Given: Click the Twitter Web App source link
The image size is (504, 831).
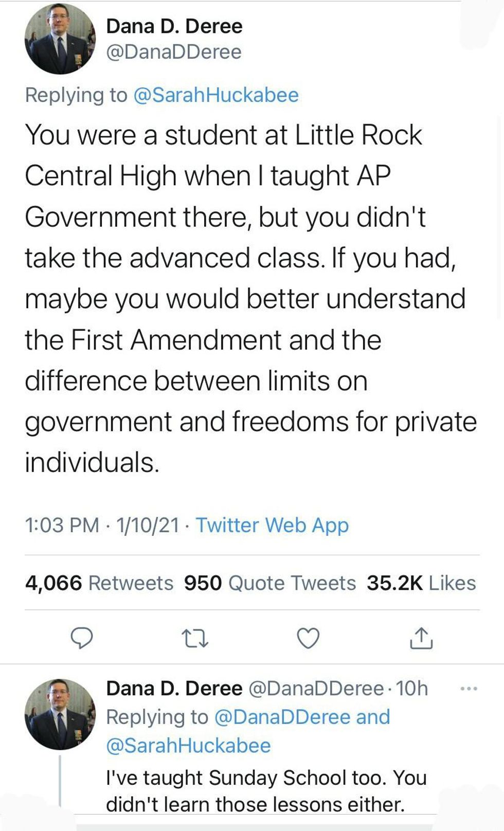Looking at the screenshot, I should tap(272, 525).
